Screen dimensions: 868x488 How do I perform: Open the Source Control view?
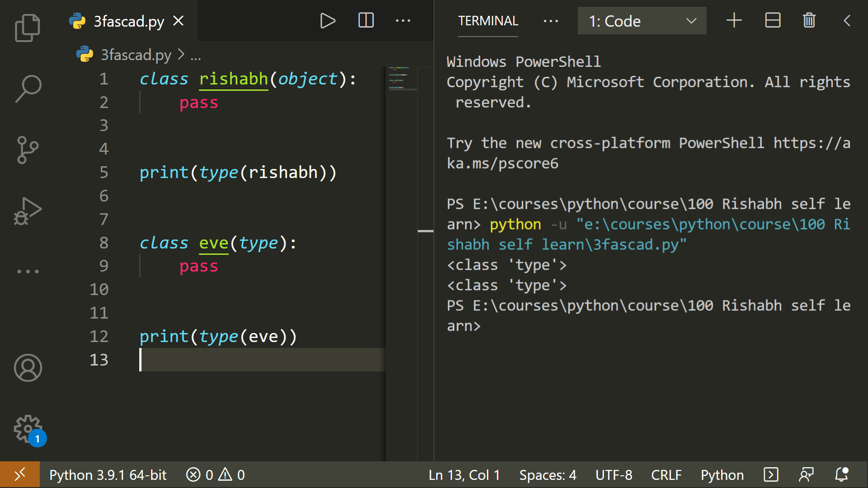point(28,150)
